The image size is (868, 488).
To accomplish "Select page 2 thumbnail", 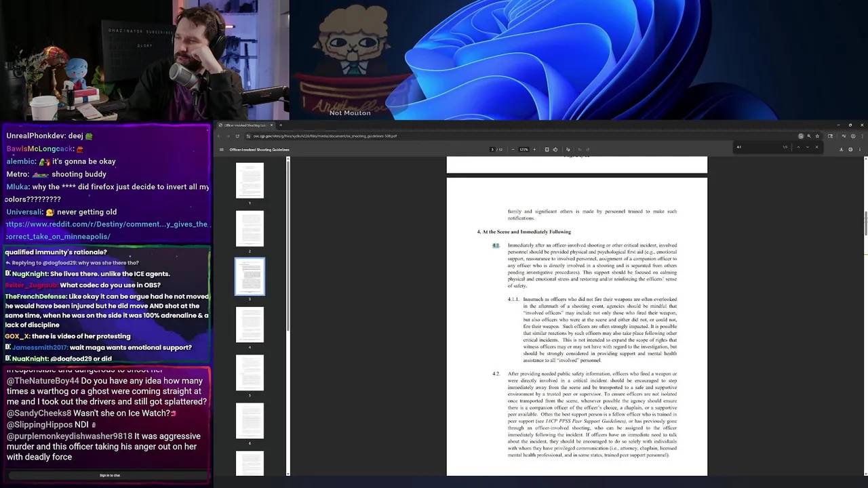I will 250,228.
